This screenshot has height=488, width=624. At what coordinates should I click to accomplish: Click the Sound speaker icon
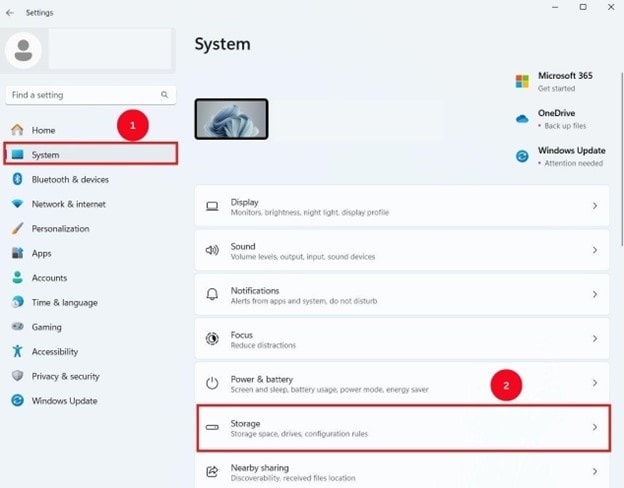pyautogui.click(x=212, y=250)
